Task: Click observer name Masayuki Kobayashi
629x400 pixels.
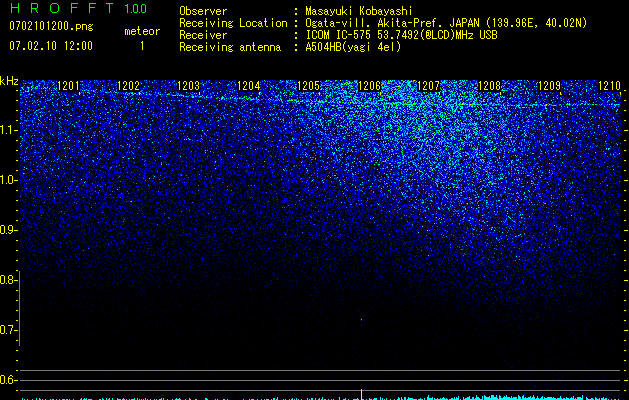Action: pyautogui.click(x=359, y=11)
